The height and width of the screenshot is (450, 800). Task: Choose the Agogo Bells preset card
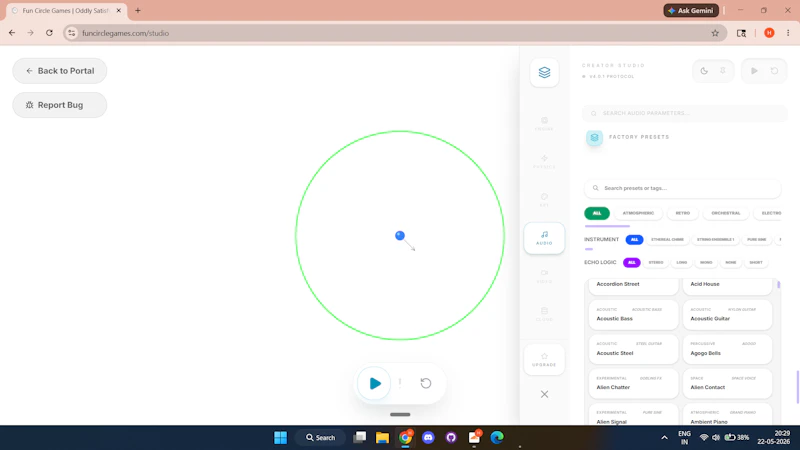728,349
